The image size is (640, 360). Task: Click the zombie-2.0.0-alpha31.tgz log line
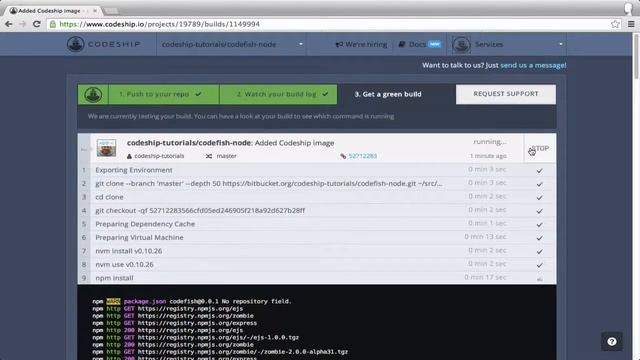coord(220,351)
